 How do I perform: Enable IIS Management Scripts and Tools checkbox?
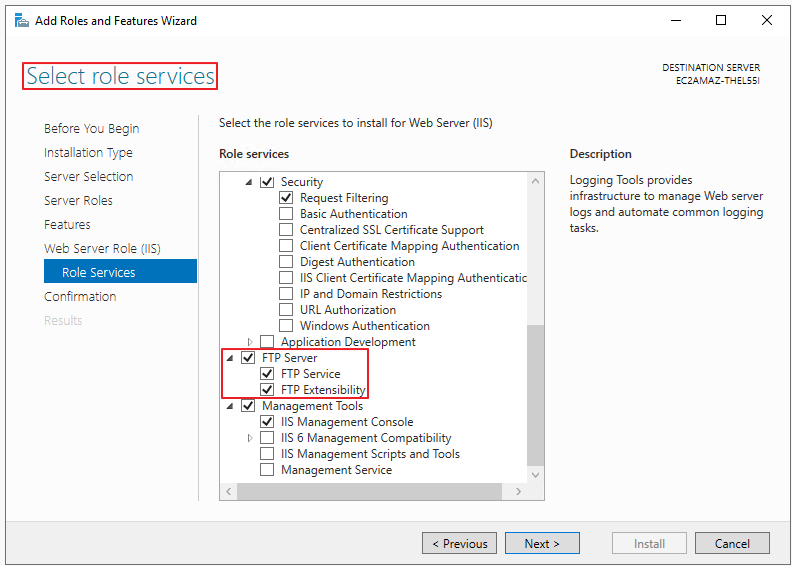[267, 453]
